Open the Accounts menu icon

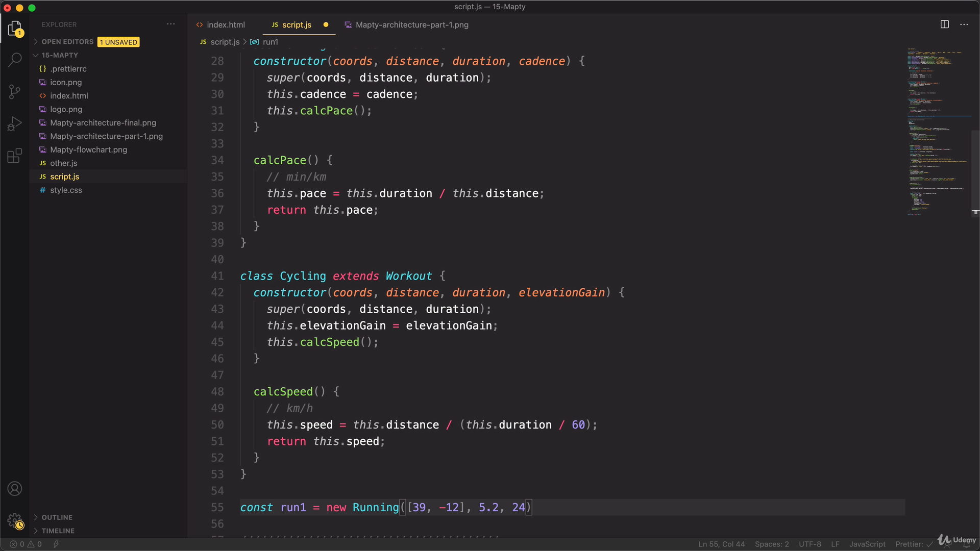[x=15, y=489]
